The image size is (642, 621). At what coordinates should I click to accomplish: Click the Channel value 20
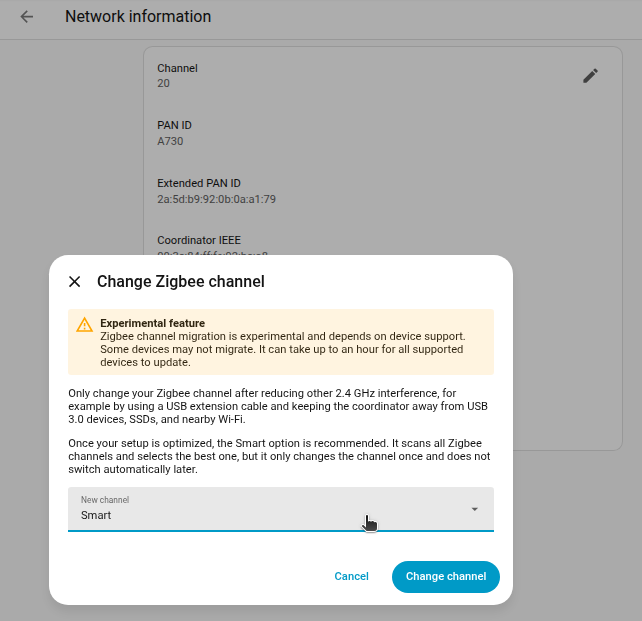[164, 84]
